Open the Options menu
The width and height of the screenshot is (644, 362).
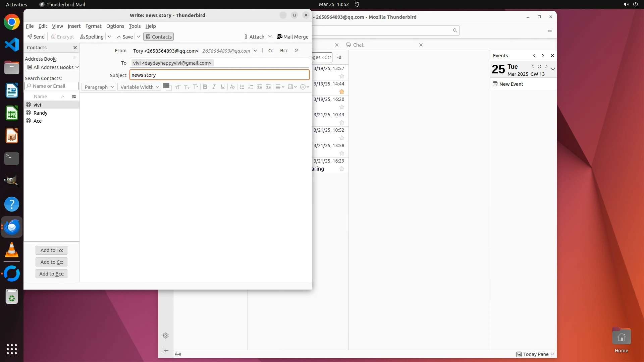coord(115,26)
